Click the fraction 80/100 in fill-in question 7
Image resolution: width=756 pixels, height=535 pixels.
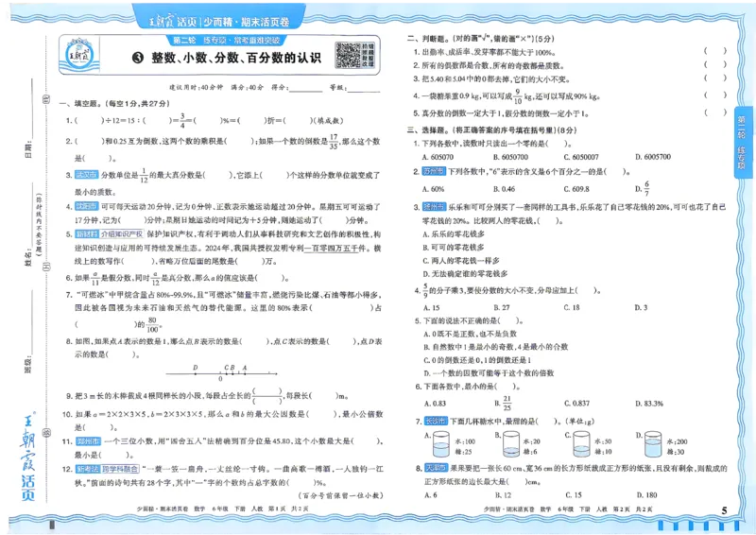[x=152, y=324]
